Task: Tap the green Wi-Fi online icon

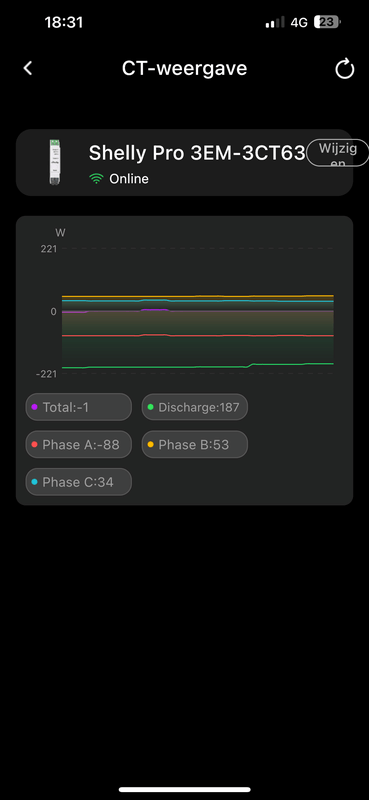Action: pyautogui.click(x=96, y=179)
